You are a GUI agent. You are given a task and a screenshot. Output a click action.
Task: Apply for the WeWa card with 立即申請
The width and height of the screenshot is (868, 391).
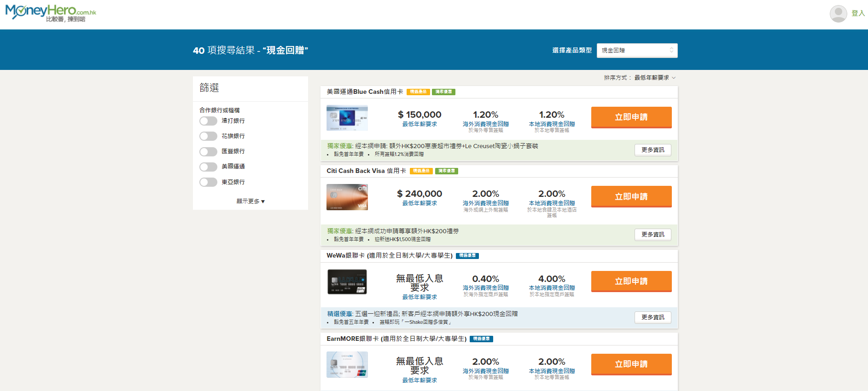tap(631, 281)
